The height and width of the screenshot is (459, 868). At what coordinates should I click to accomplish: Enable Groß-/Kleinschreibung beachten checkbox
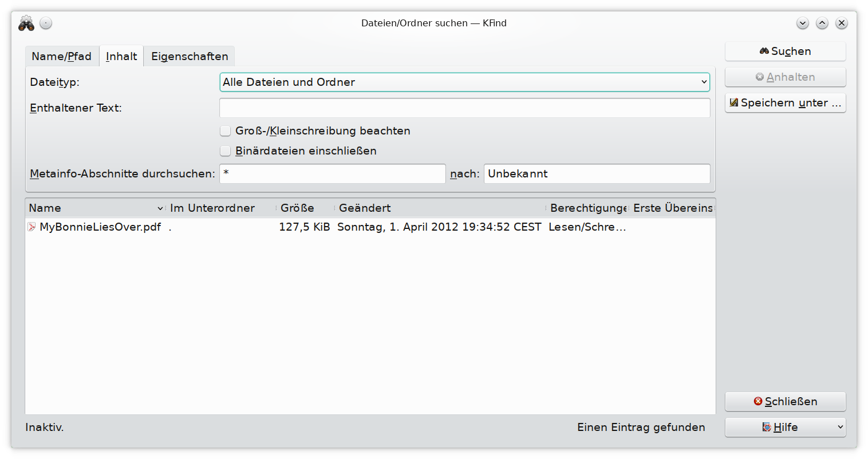tap(226, 131)
